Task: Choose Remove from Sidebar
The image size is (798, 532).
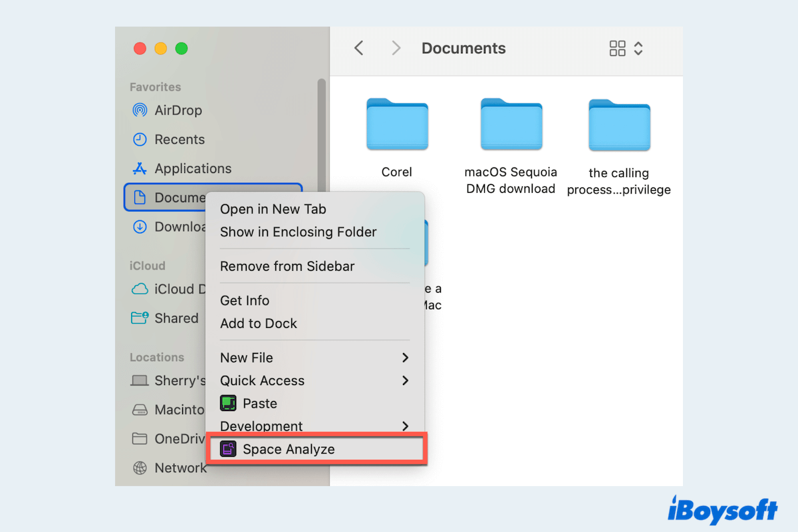Action: tap(287, 266)
